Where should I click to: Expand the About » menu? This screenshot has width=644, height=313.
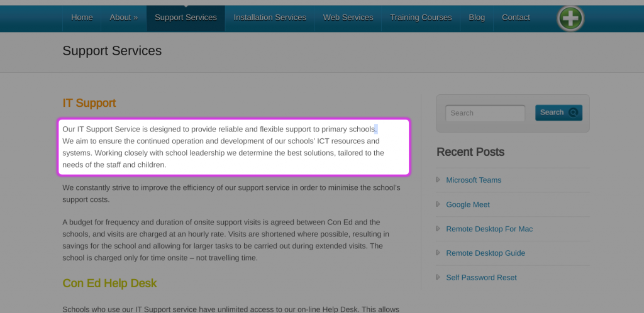(x=124, y=18)
